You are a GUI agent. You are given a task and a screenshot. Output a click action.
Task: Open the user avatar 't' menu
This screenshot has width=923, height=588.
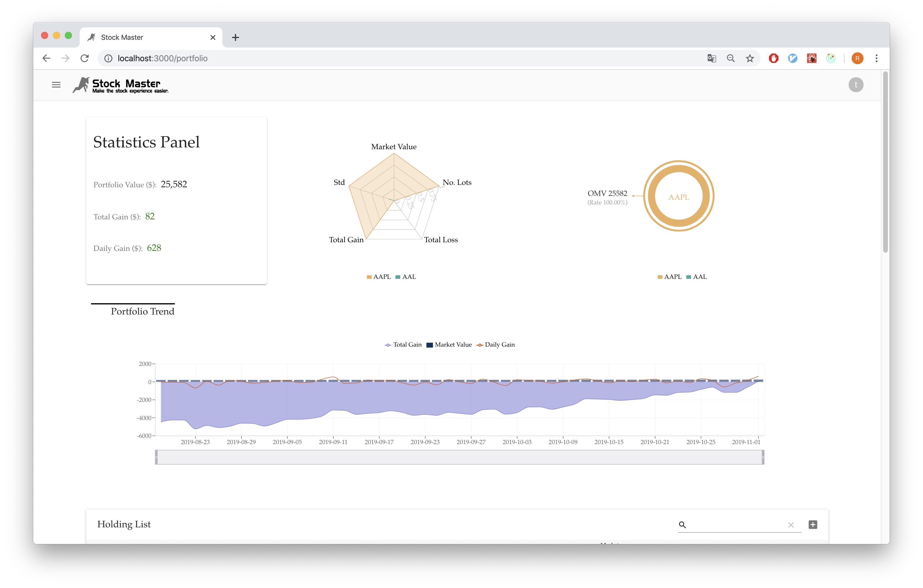[855, 85]
